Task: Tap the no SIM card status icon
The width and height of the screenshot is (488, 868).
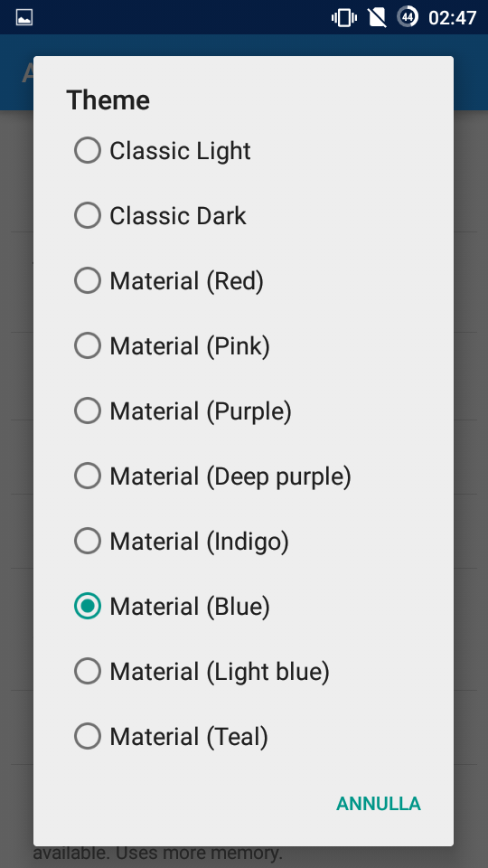Action: (377, 18)
